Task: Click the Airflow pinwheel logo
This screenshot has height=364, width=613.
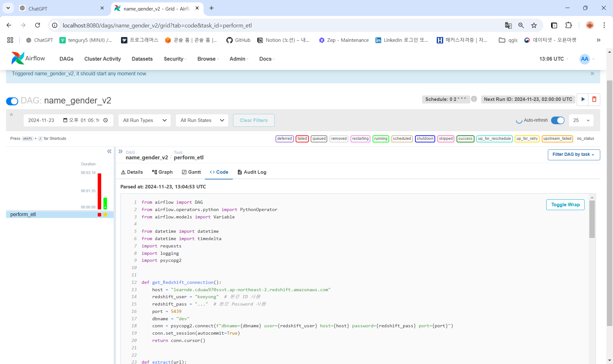Action: [18, 58]
